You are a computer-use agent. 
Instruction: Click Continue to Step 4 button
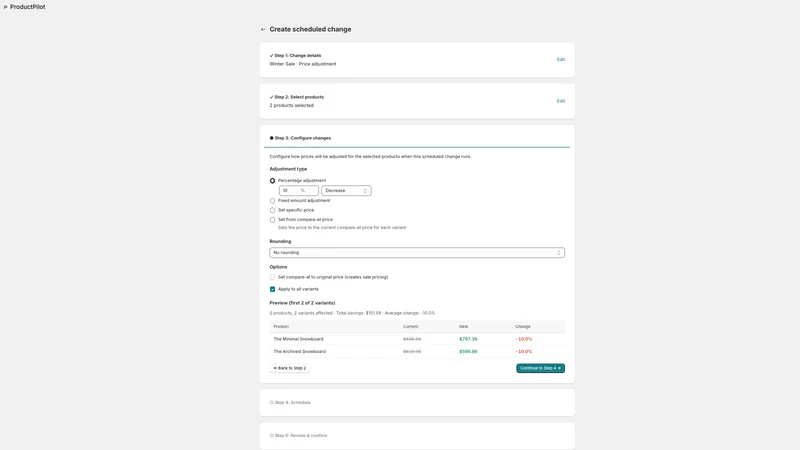pos(540,368)
